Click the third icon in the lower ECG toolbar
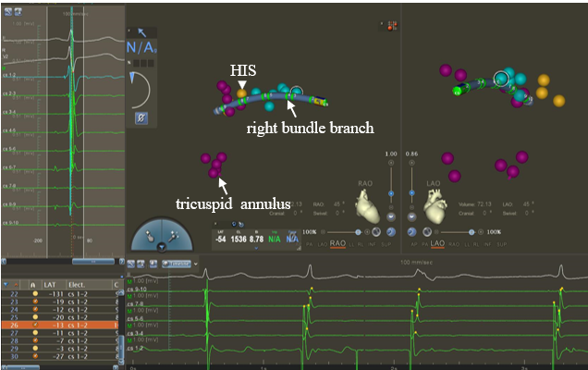 (153, 265)
